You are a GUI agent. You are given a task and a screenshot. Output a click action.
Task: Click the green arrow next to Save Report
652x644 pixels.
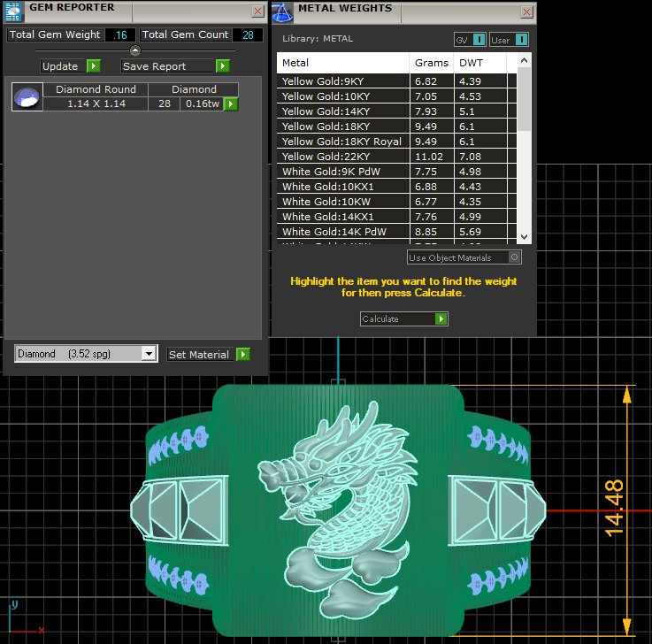[223, 65]
